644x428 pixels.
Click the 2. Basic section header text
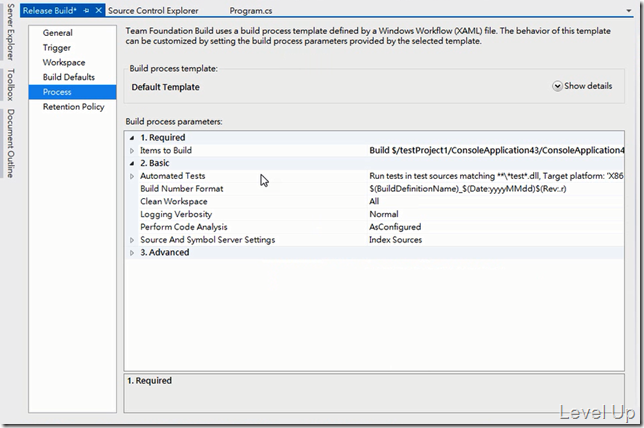coord(154,163)
